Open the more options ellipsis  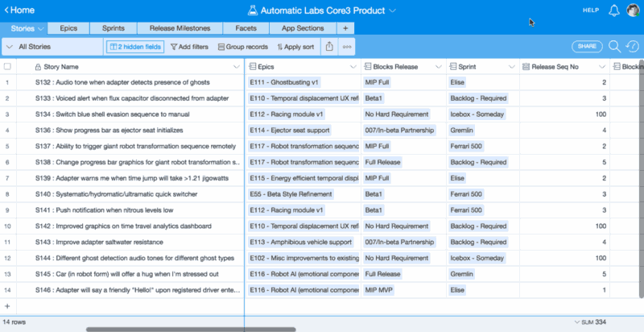347,47
